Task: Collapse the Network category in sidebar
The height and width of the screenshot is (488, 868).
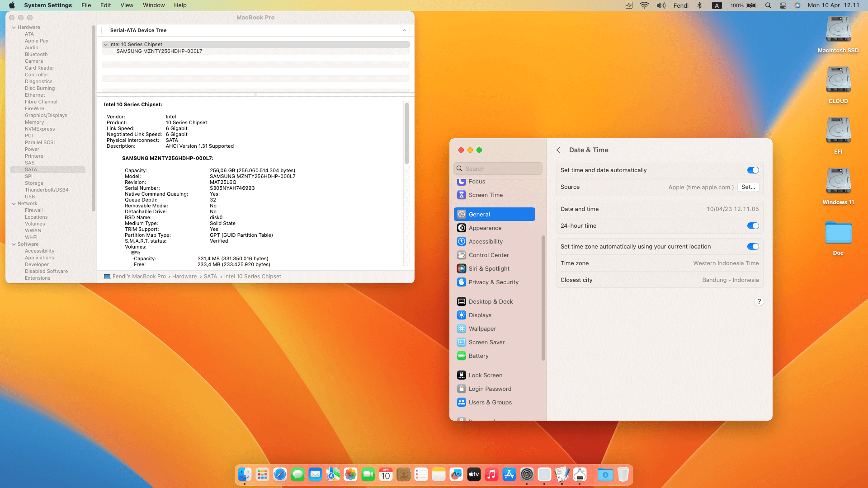Action: [x=14, y=204]
